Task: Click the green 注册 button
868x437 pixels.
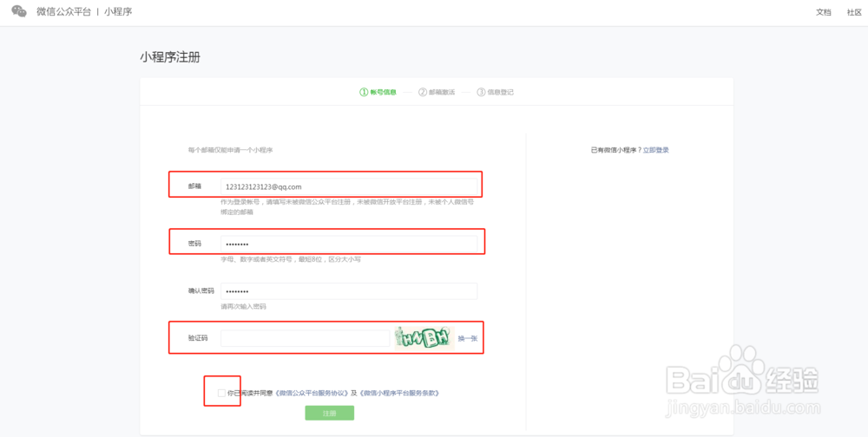Action: (329, 414)
